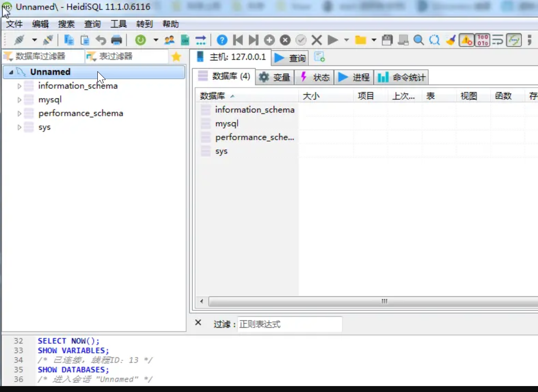Switch to the 进程 tab

[354, 77]
